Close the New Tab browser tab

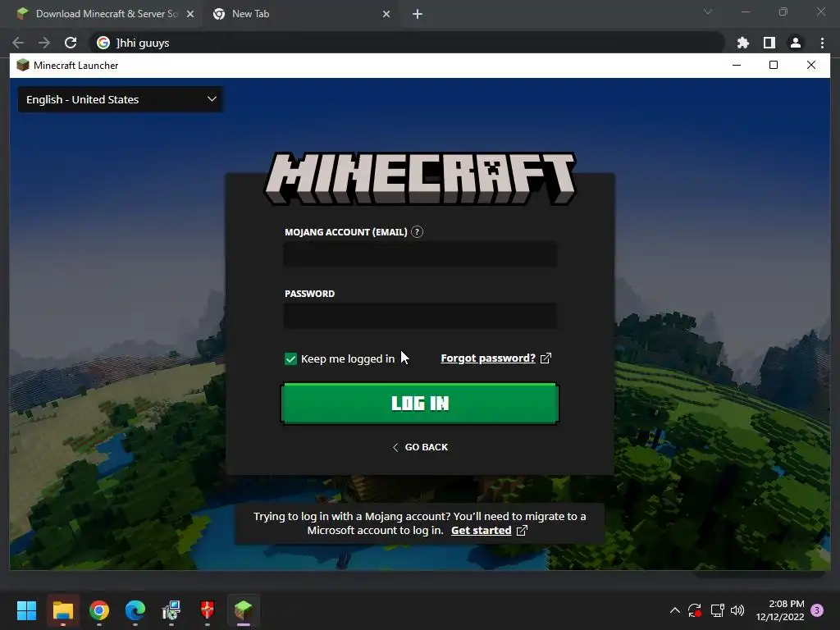pyautogui.click(x=386, y=14)
